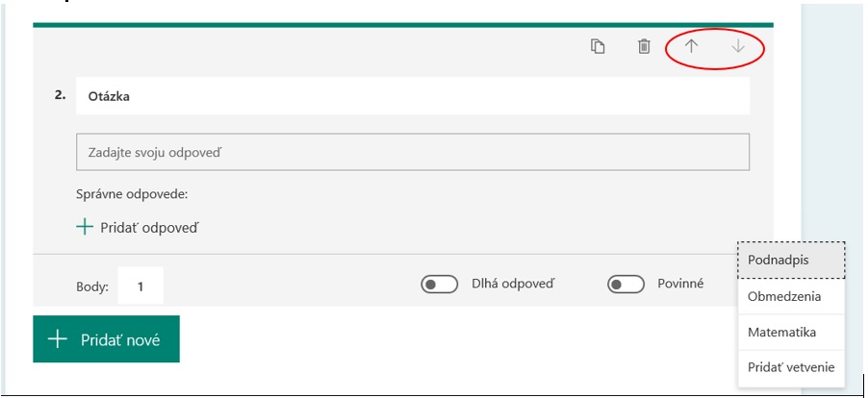Click the Dlhá odpoveď text label
868x398 pixels.
pos(513,285)
